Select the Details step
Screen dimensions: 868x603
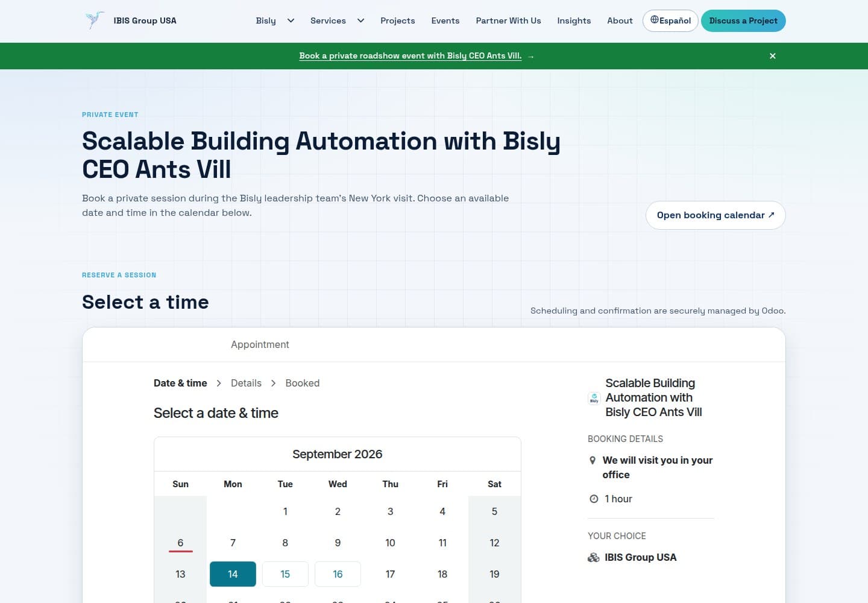[246, 384]
